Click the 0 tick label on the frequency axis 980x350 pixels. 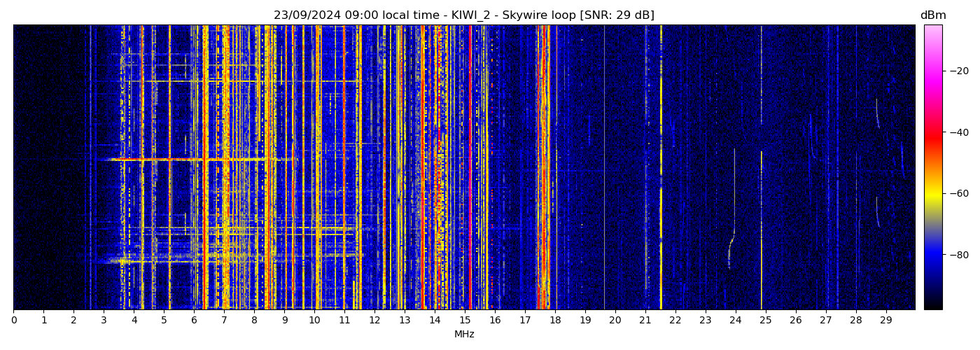coord(13,320)
